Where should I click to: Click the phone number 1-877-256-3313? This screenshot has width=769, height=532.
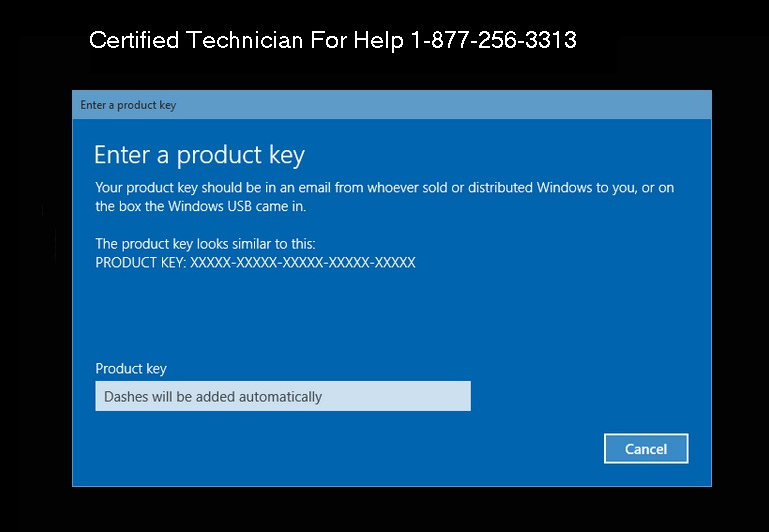(493, 41)
